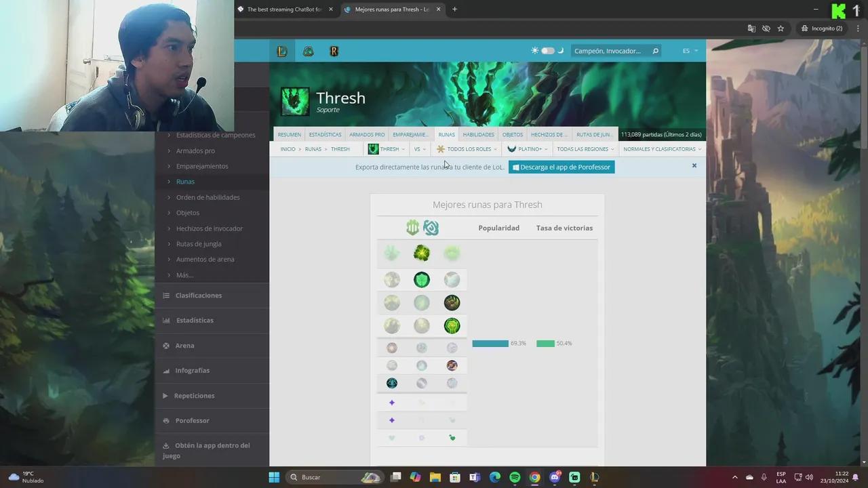Screen dimensions: 868x488
Task: Open the VS matchup dropdown
Action: point(420,149)
